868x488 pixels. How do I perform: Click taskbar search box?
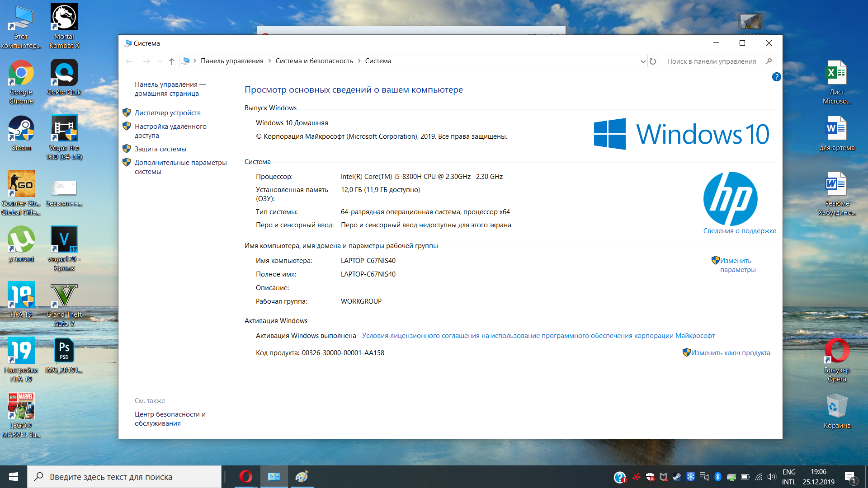click(x=124, y=477)
